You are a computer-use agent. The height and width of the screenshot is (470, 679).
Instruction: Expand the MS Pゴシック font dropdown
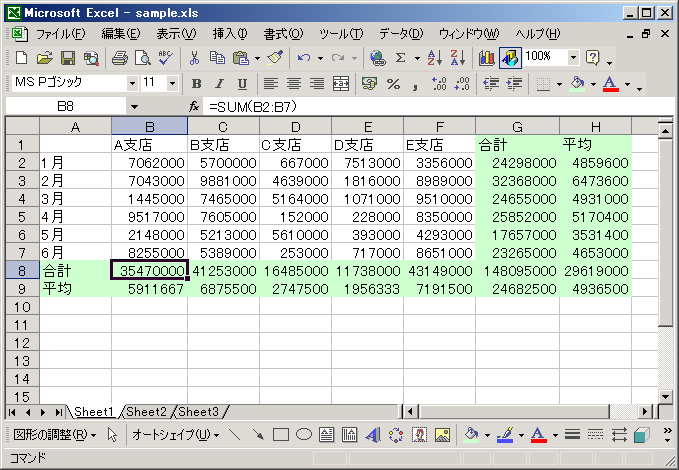133,83
